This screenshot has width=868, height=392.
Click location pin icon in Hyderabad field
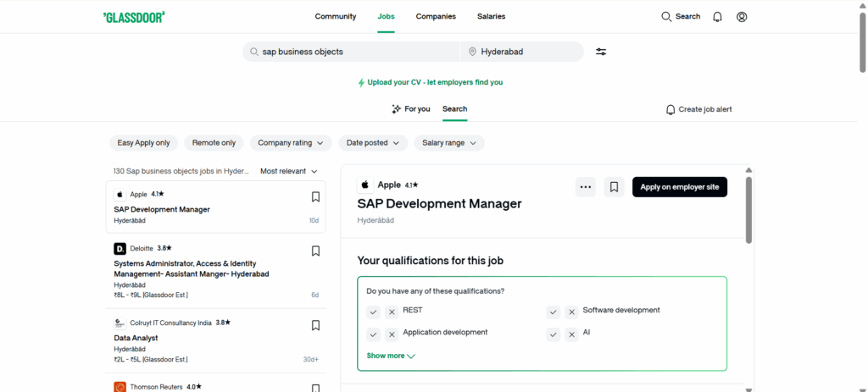[x=472, y=52]
